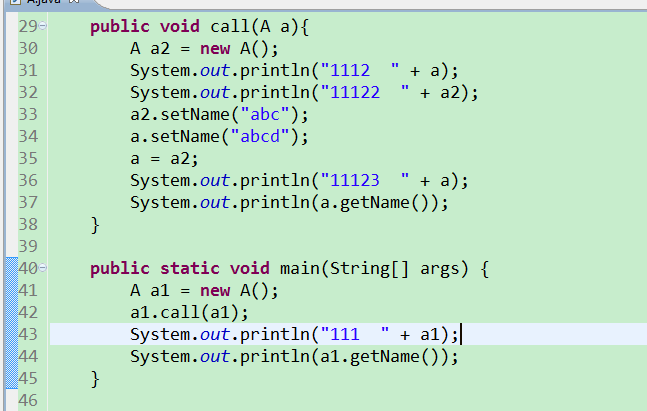
Task: Click the closing brace on line 38
Action: click(95, 225)
